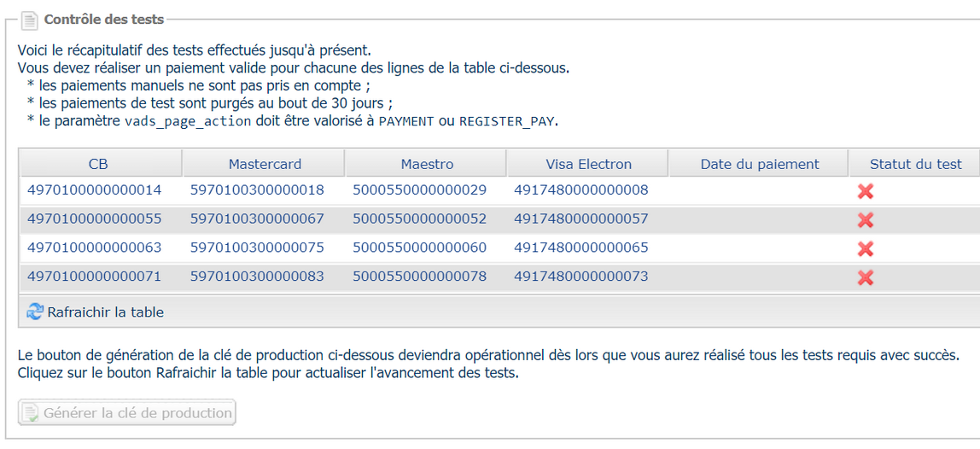Click red X status in fourth row
This screenshot has width=980, height=449.
(865, 277)
